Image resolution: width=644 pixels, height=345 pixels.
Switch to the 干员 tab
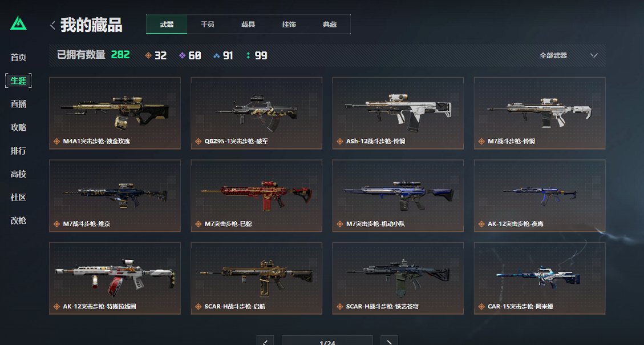coord(208,24)
